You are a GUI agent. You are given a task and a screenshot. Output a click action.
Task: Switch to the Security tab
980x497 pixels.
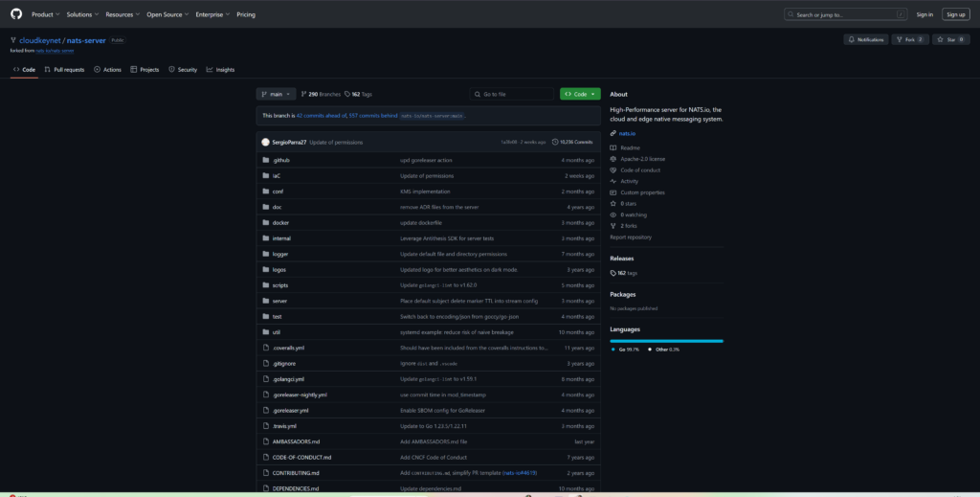pos(183,69)
